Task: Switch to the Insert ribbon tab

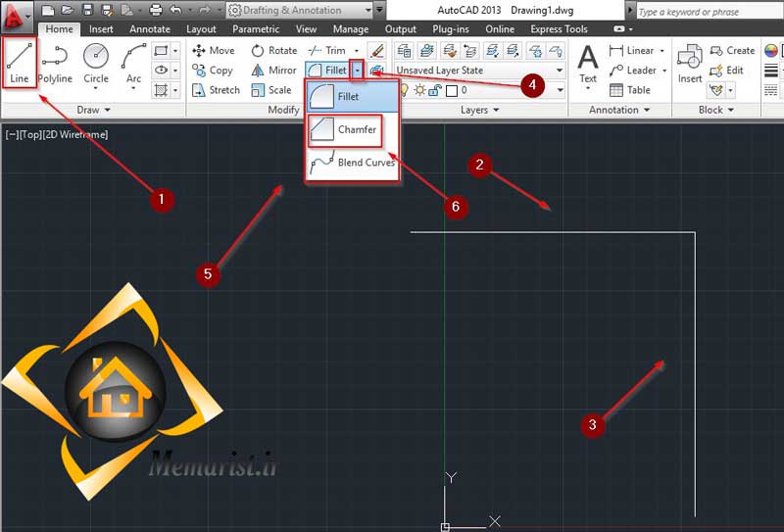Action: point(101,29)
